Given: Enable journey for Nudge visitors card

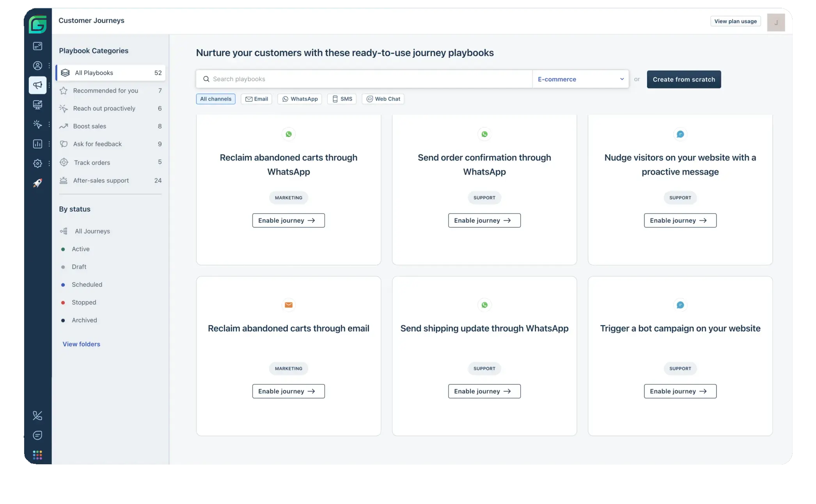Looking at the screenshot, I should tap(680, 221).
